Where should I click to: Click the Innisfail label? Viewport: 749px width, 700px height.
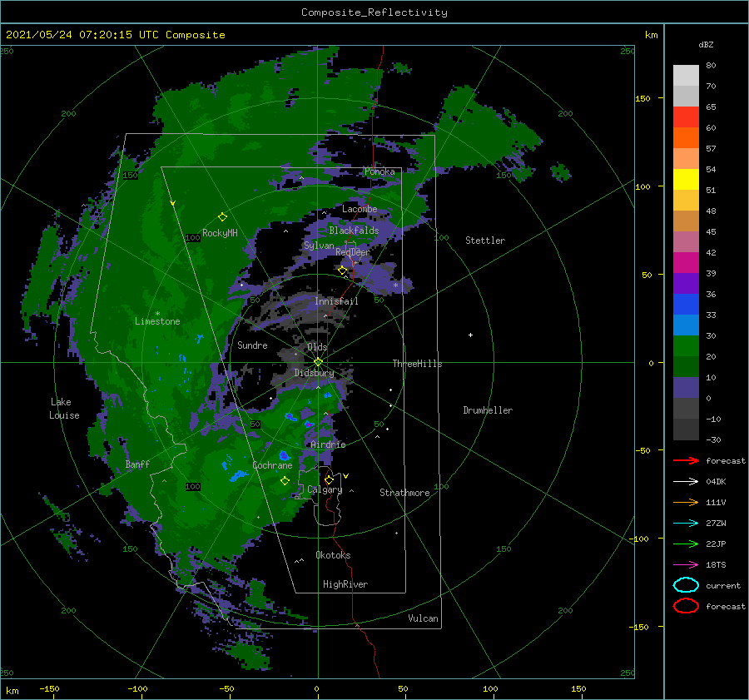[x=336, y=301]
